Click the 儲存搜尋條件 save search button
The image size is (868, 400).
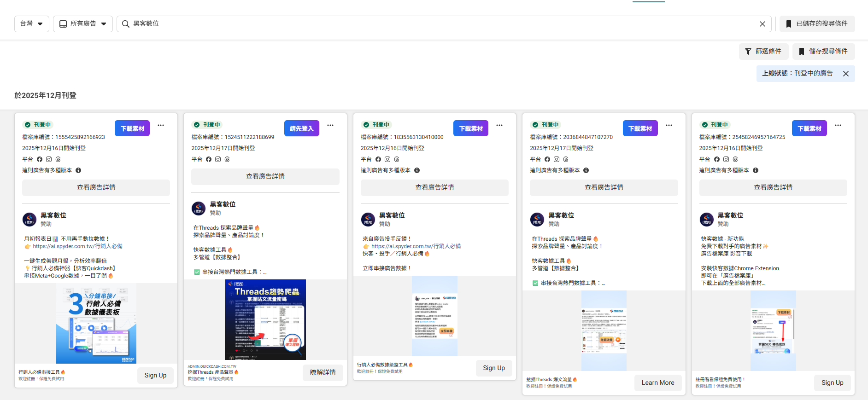(823, 52)
